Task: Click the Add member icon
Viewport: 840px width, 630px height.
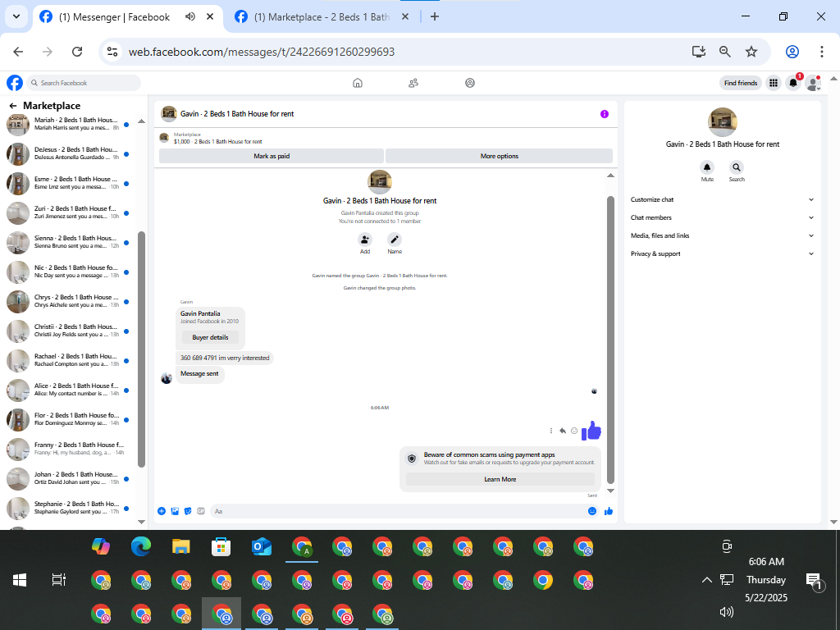Action: [x=365, y=240]
